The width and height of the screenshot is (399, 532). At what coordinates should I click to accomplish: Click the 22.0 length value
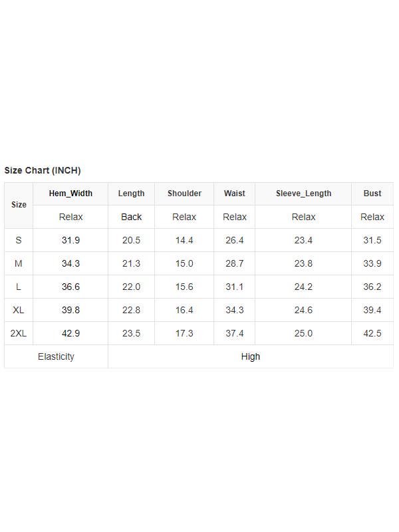coord(131,287)
